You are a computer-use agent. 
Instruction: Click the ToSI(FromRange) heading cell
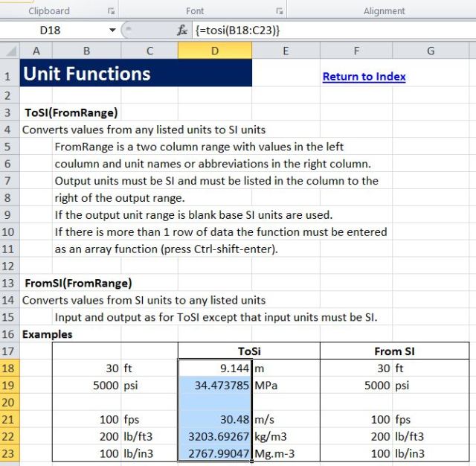[71, 113]
